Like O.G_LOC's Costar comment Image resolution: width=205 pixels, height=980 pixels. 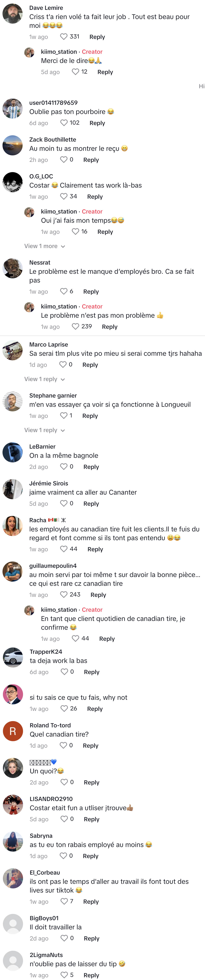click(x=64, y=196)
